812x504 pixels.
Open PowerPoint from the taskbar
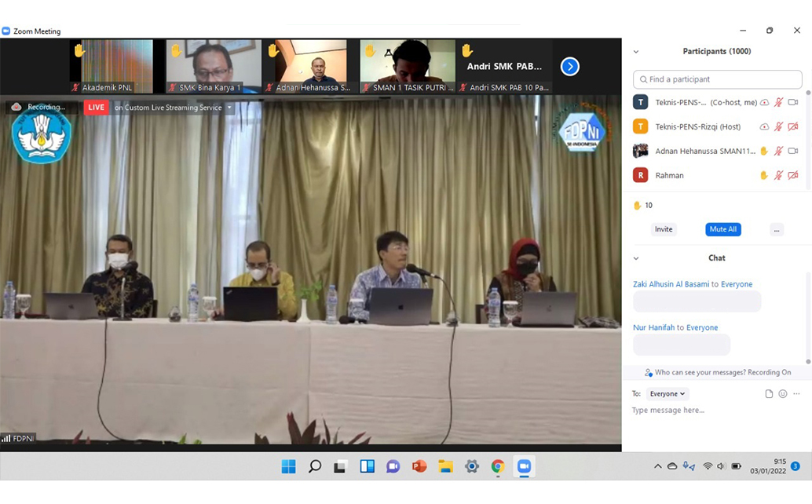point(419,466)
